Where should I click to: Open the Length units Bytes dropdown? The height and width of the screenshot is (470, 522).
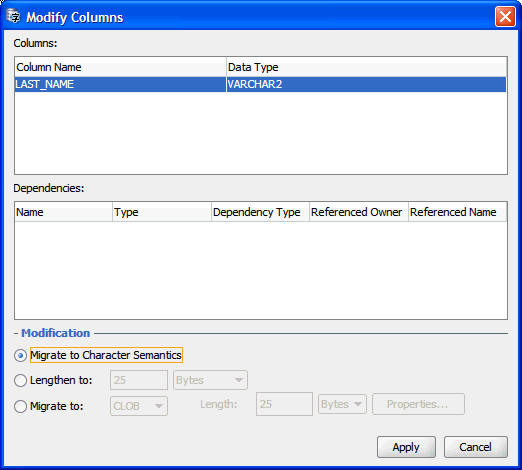click(x=342, y=404)
